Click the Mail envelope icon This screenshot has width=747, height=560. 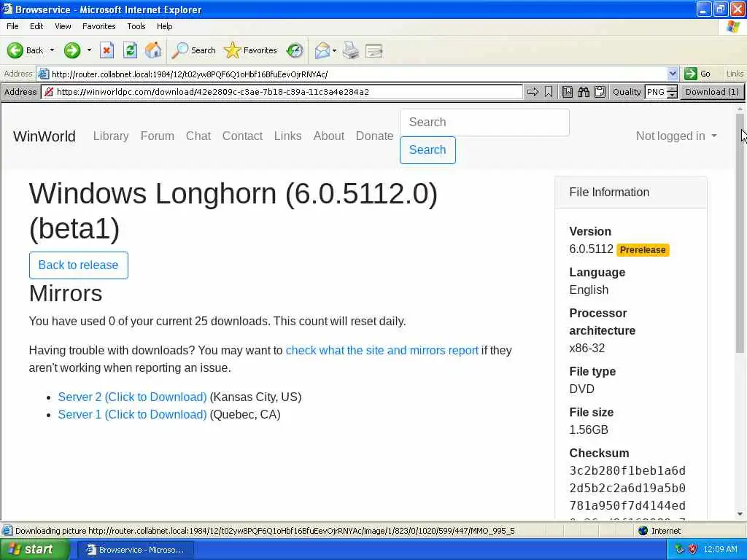click(x=322, y=50)
